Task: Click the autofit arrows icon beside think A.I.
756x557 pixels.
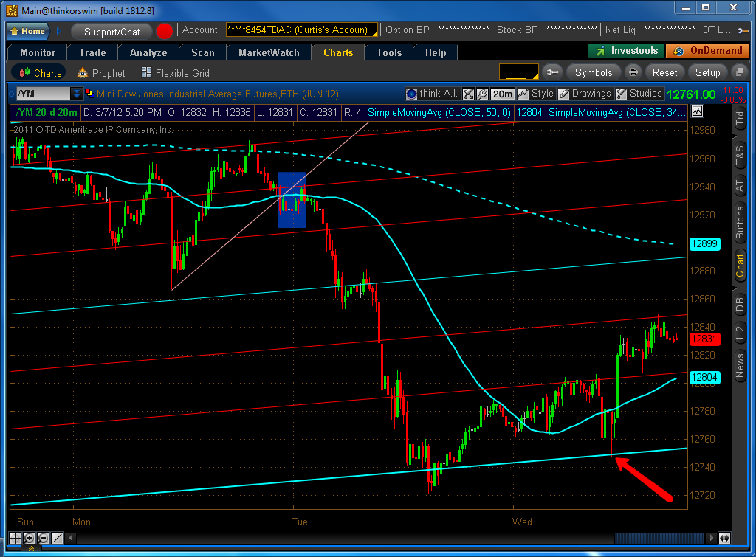Action: click(x=468, y=94)
